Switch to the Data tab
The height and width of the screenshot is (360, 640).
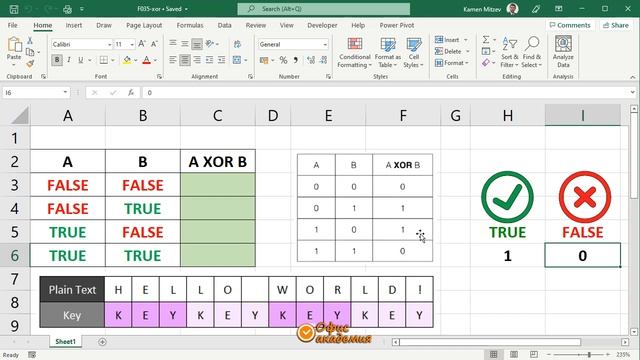(x=224, y=25)
